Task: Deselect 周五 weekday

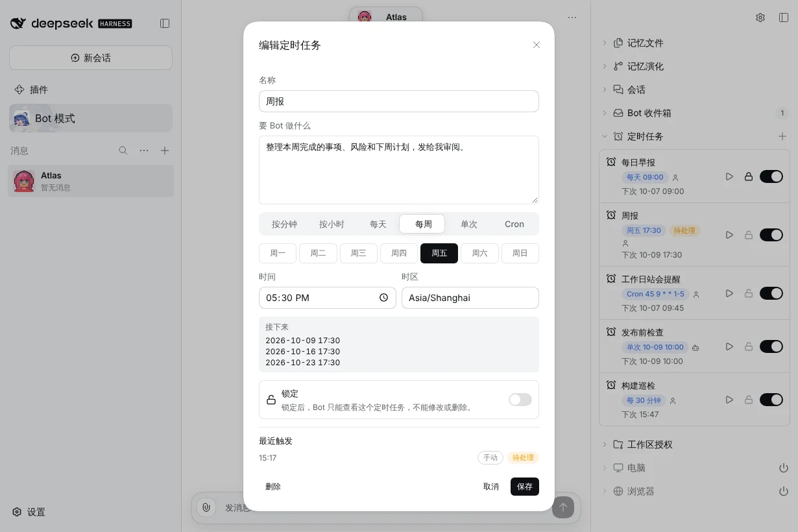Action: click(x=439, y=253)
